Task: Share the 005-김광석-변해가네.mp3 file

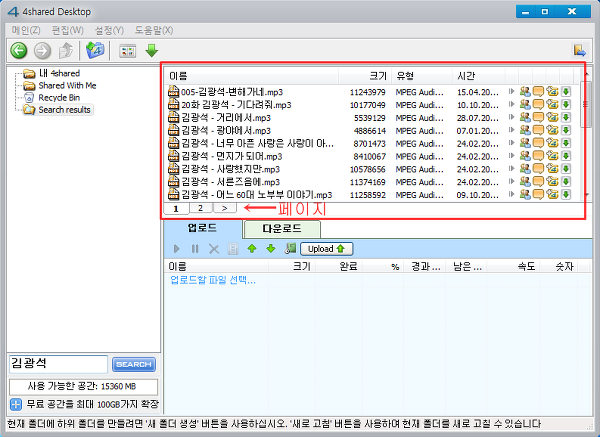Action: [525, 91]
